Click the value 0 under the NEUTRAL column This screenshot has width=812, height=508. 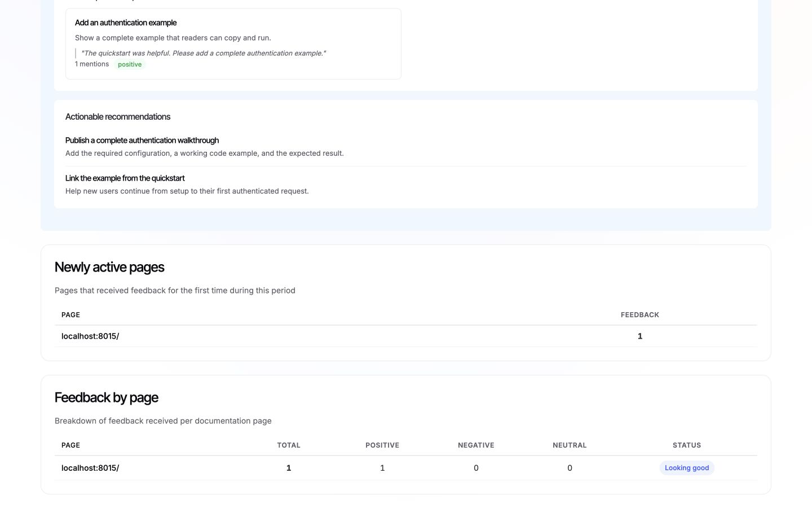point(570,468)
